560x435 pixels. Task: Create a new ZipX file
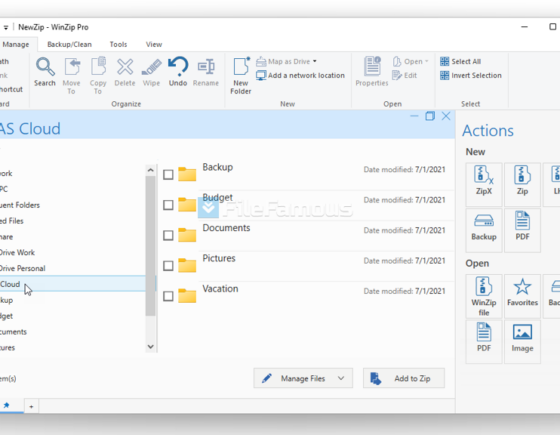click(484, 184)
